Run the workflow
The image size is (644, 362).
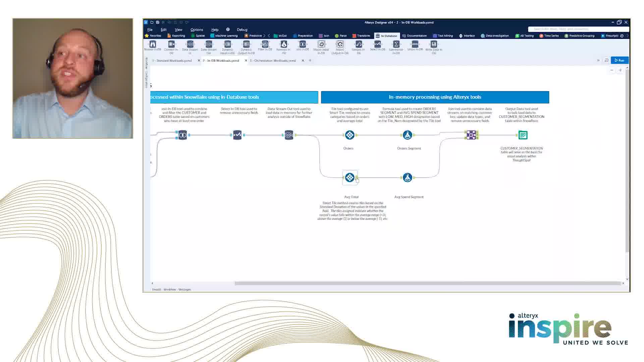pyautogui.click(x=620, y=60)
